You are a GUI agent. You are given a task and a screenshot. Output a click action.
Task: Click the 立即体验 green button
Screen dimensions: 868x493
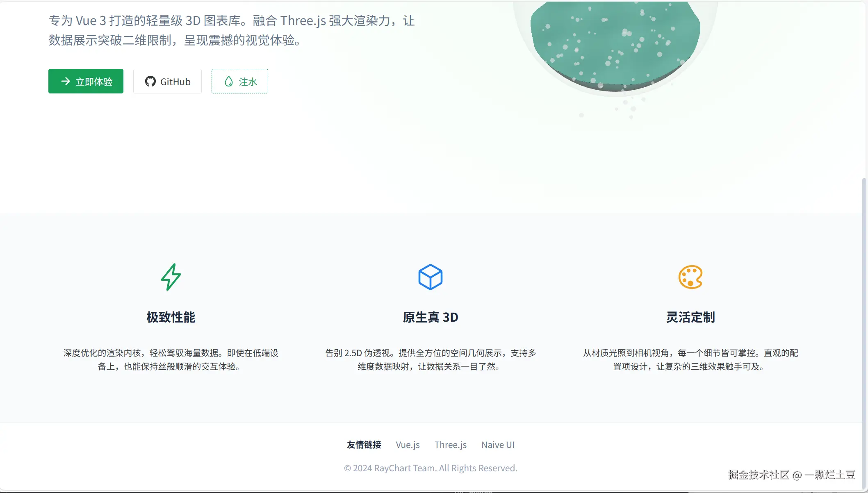click(86, 81)
